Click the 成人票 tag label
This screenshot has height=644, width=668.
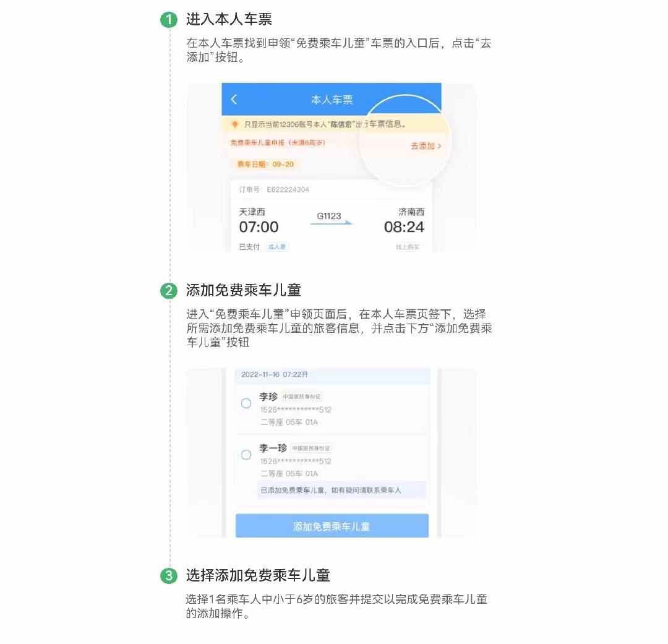(x=277, y=247)
